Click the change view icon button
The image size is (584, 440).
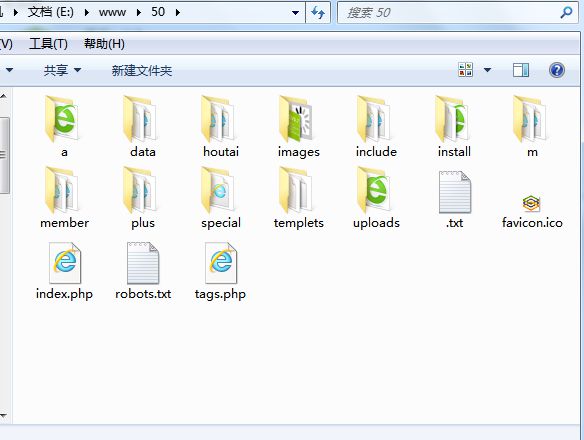click(x=466, y=70)
